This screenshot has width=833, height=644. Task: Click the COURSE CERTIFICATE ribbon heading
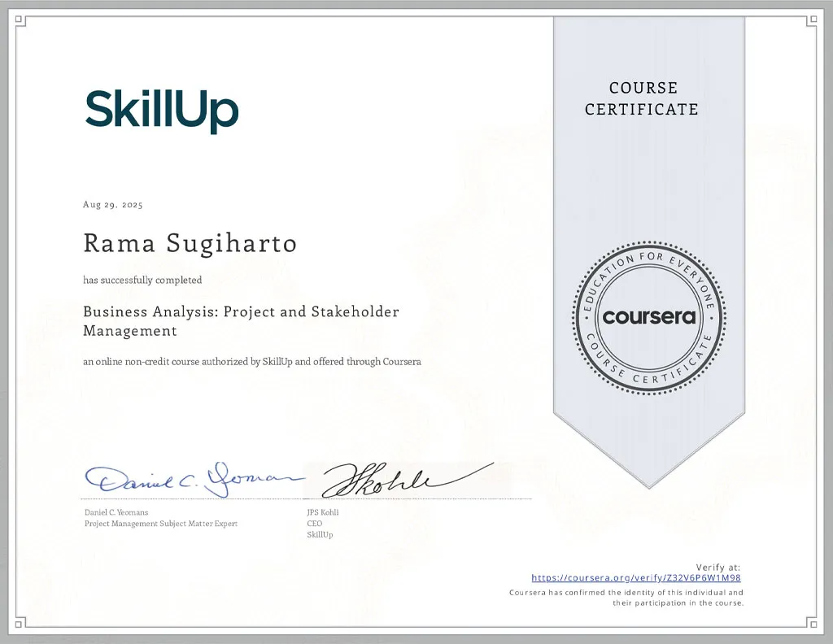(641, 98)
